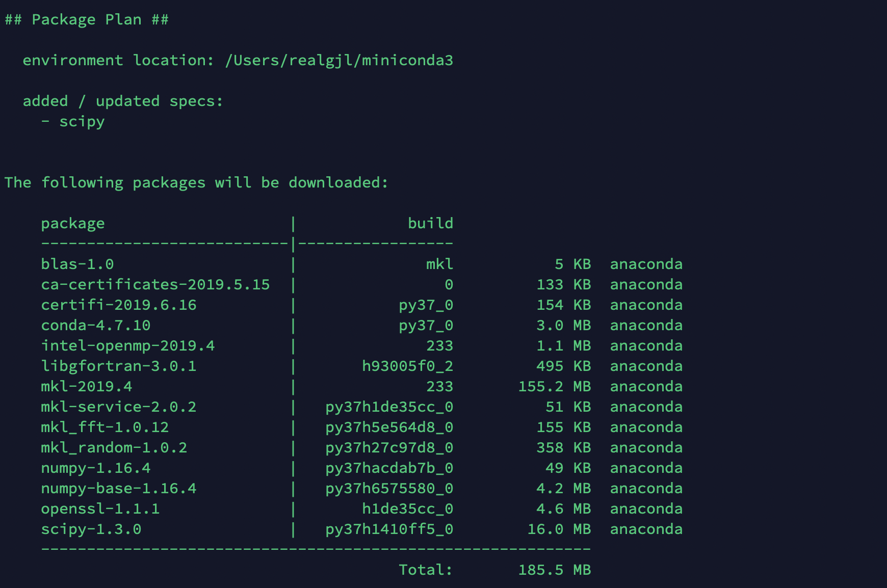Screen dimensions: 887x588
Task: Click the '155.2 MB' size for mkl
Action: point(555,387)
